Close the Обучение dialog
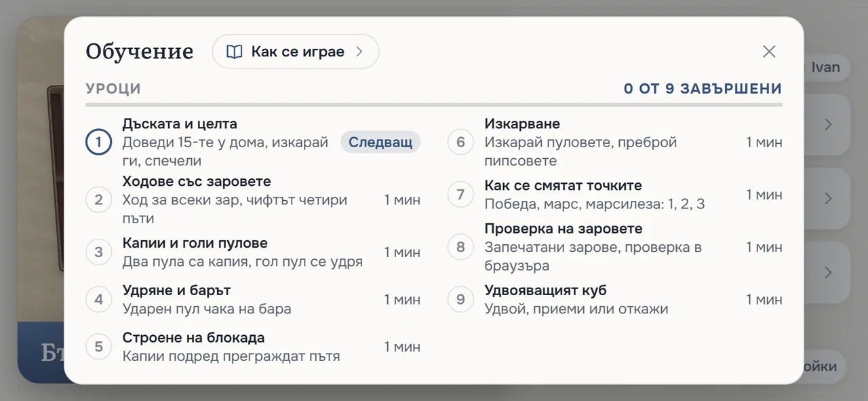 tap(769, 52)
